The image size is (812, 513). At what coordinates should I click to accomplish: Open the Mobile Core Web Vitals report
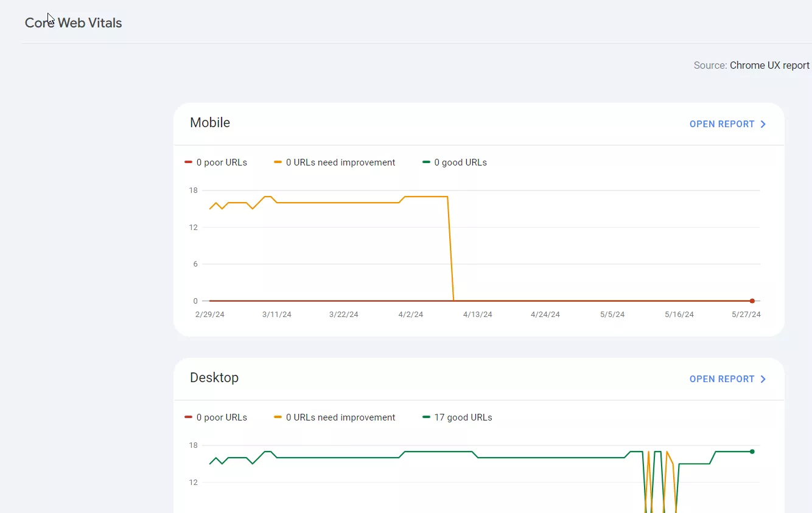[x=727, y=124]
